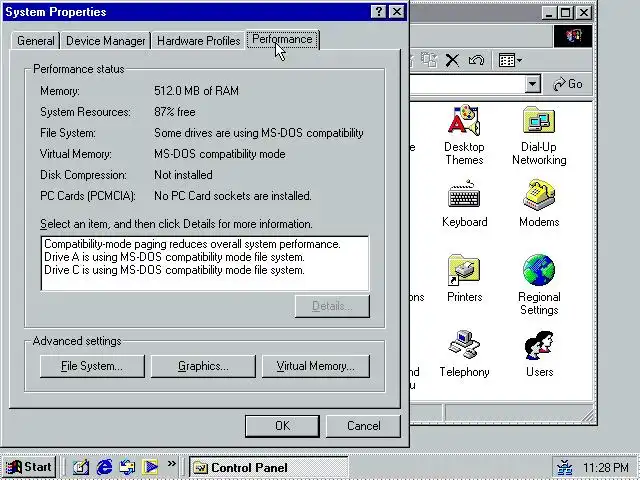Expand the Control Panel address bar dropdown
The image size is (640, 480).
532,84
